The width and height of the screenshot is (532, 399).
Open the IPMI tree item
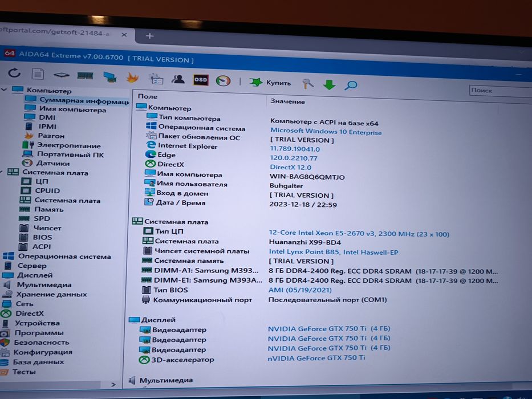point(40,126)
